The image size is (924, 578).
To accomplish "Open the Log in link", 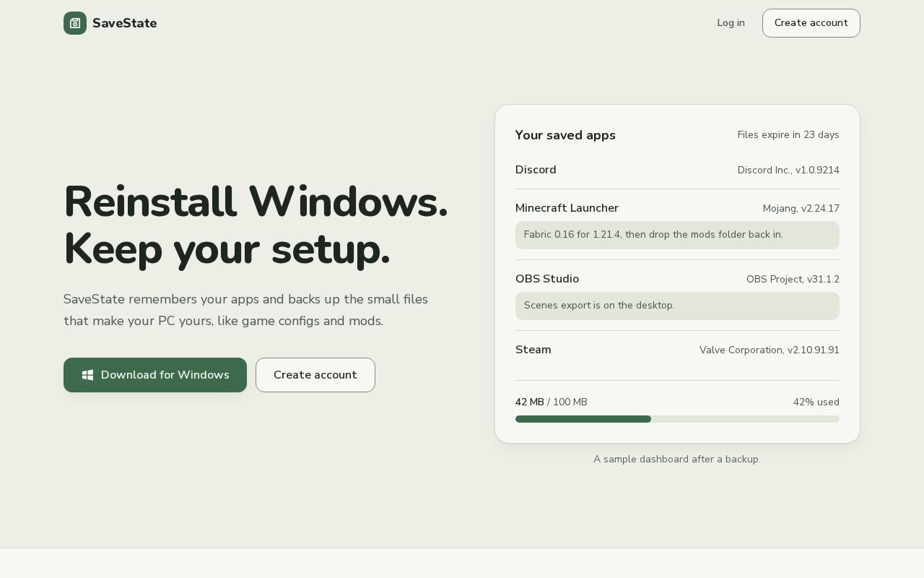I will [x=731, y=23].
